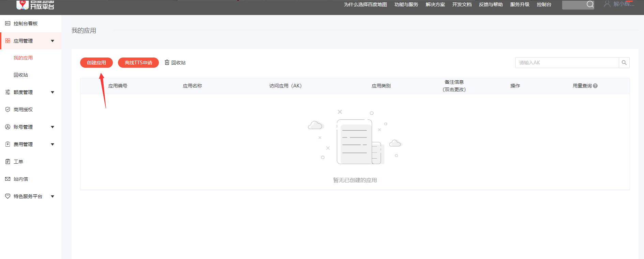Open 功能与服务 in the top navigation
This screenshot has width=644, height=259.
click(406, 4)
